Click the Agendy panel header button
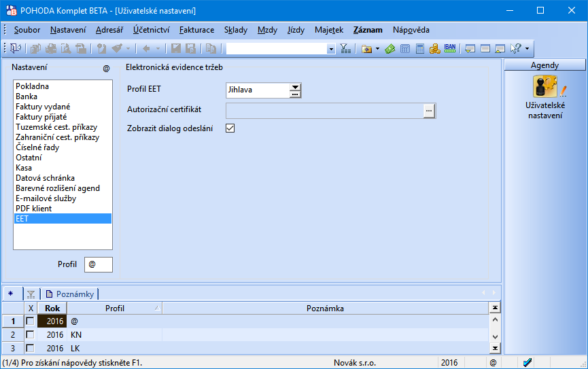This screenshot has height=369, width=588. click(544, 65)
